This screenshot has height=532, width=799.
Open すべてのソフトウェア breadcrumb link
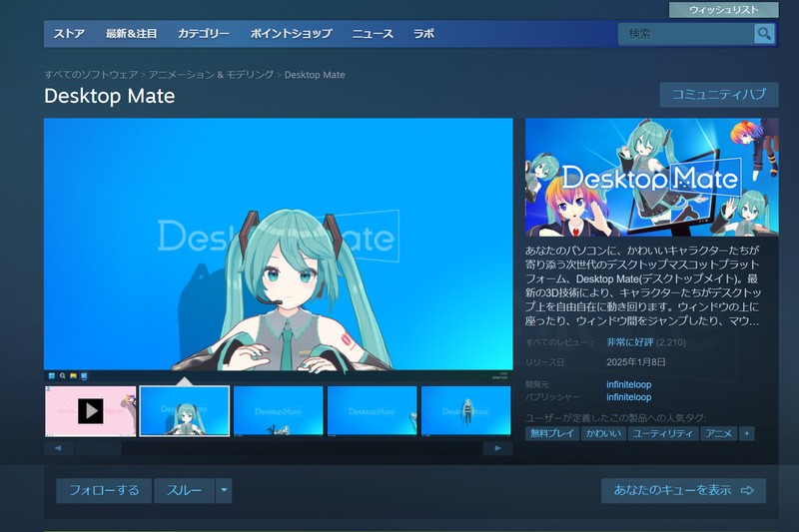(x=91, y=75)
